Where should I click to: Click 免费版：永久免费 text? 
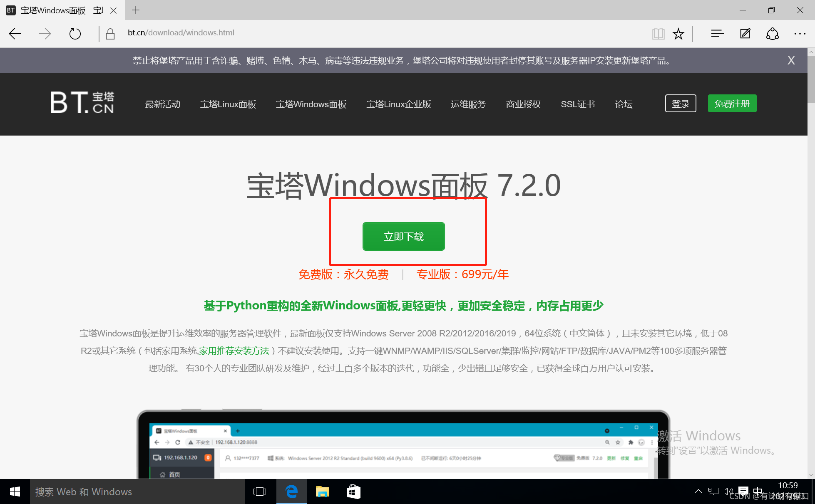[343, 274]
